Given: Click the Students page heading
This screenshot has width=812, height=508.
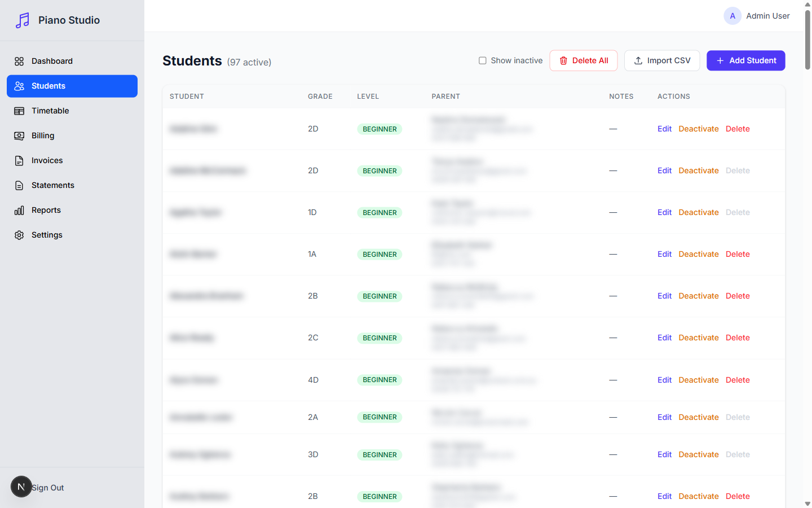Looking at the screenshot, I should 192,60.
